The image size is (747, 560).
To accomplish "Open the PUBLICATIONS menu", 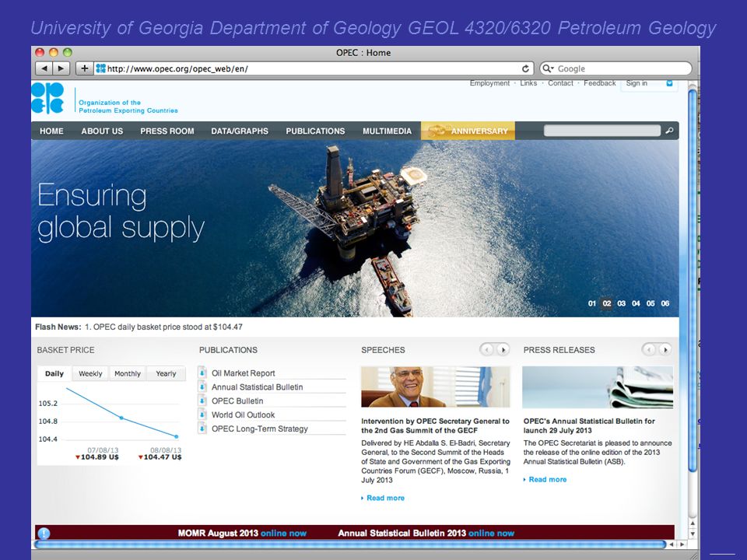I will pos(315,131).
